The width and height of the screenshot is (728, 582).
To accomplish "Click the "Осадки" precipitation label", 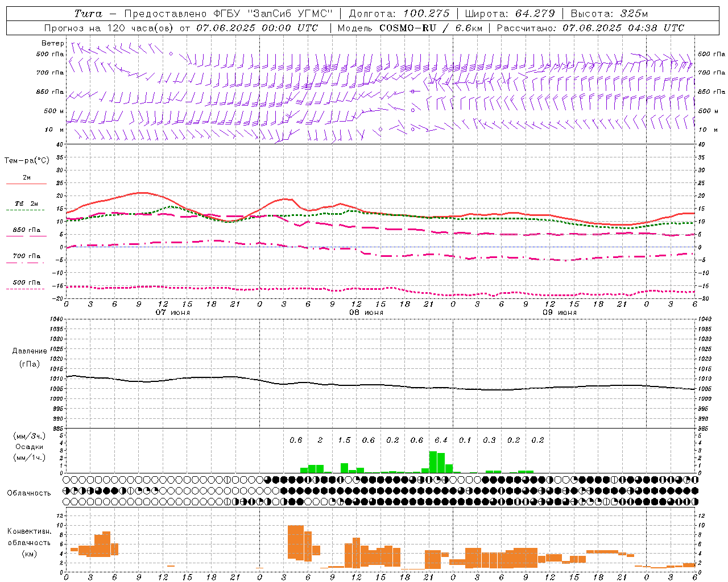I will pyautogui.click(x=30, y=447).
